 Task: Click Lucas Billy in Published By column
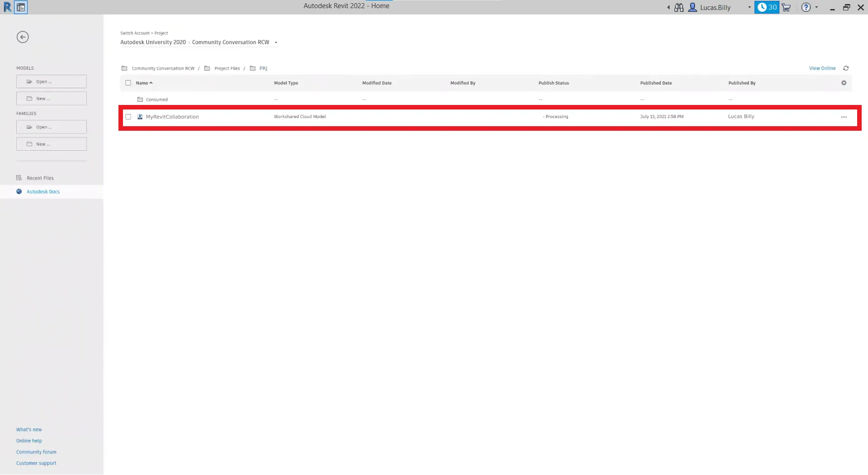[741, 116]
